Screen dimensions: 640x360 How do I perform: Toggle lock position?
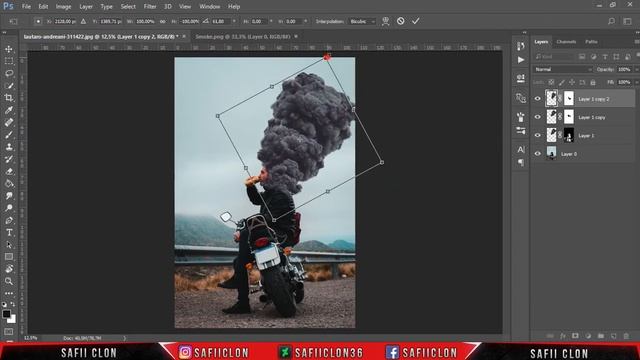(x=572, y=82)
